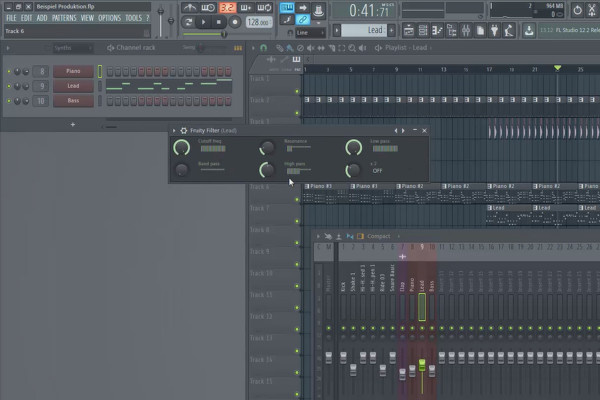Select the Piano channel button

(x=73, y=71)
